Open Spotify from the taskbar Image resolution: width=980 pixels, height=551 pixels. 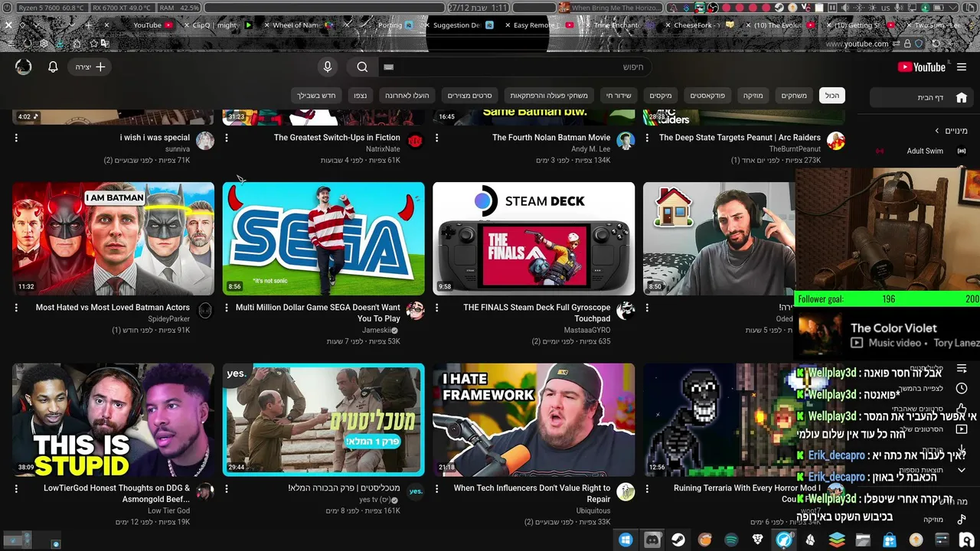click(731, 540)
